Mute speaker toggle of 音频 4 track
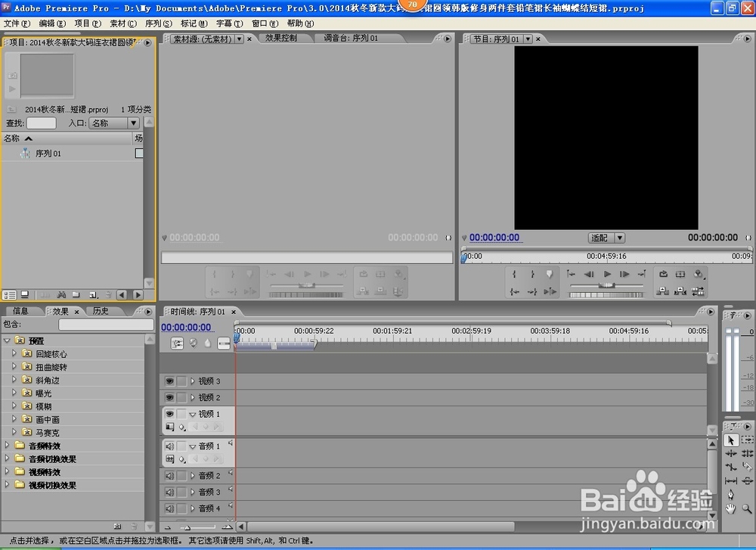Image resolution: width=756 pixels, height=550 pixels. coord(169,508)
